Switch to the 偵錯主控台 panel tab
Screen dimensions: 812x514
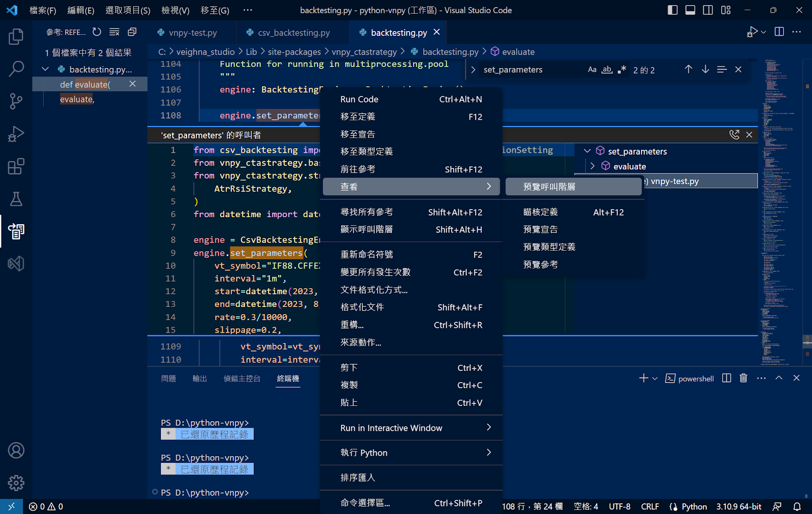click(242, 379)
